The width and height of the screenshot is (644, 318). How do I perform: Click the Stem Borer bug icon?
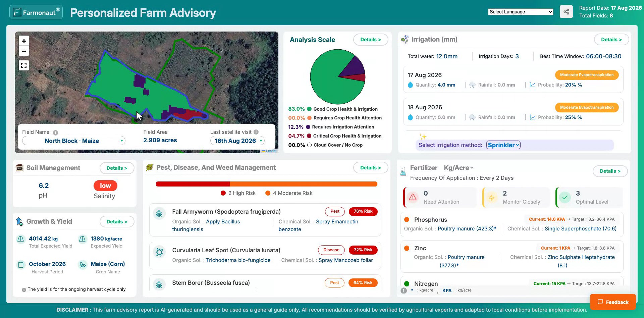coord(159,284)
